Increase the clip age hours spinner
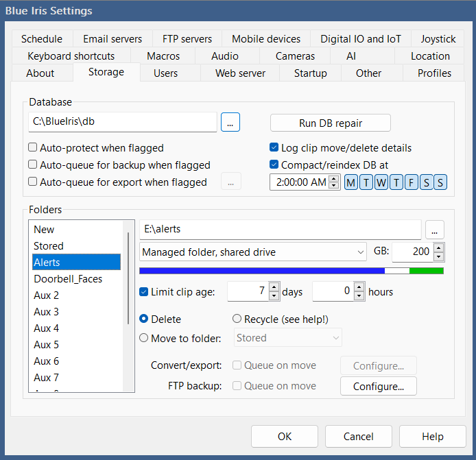476x460 pixels. pos(359,288)
